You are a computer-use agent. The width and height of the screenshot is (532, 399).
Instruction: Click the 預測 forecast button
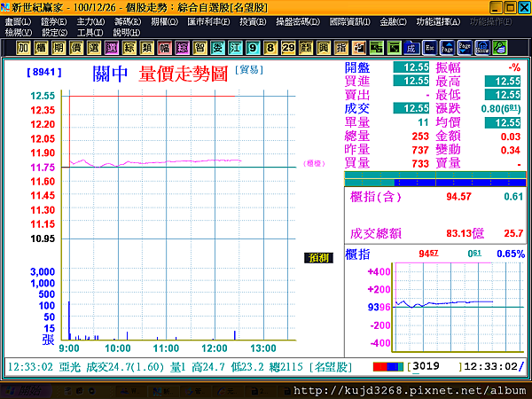(318, 258)
